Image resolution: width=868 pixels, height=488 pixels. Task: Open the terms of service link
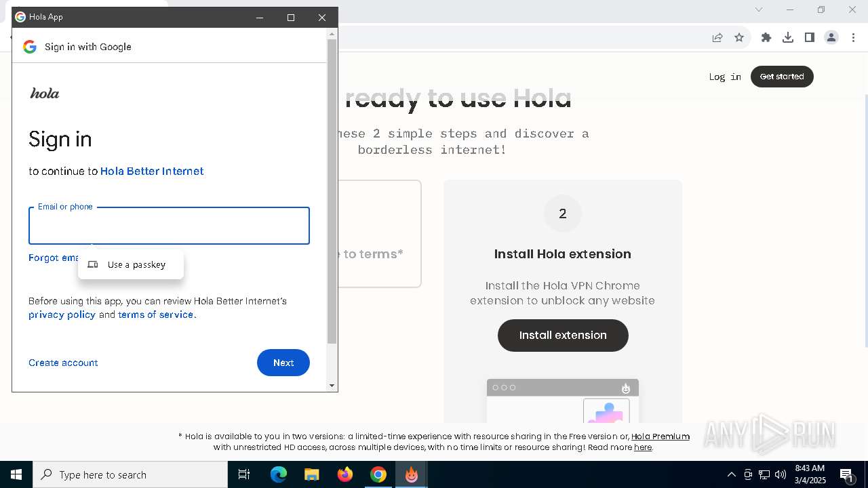[x=156, y=314]
